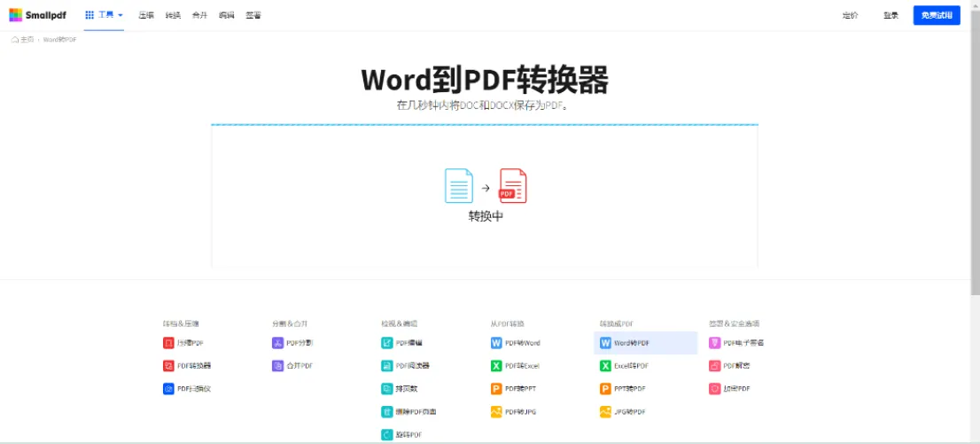Click the 合并PDF merge icon
The height and width of the screenshot is (444, 980).
point(277,366)
